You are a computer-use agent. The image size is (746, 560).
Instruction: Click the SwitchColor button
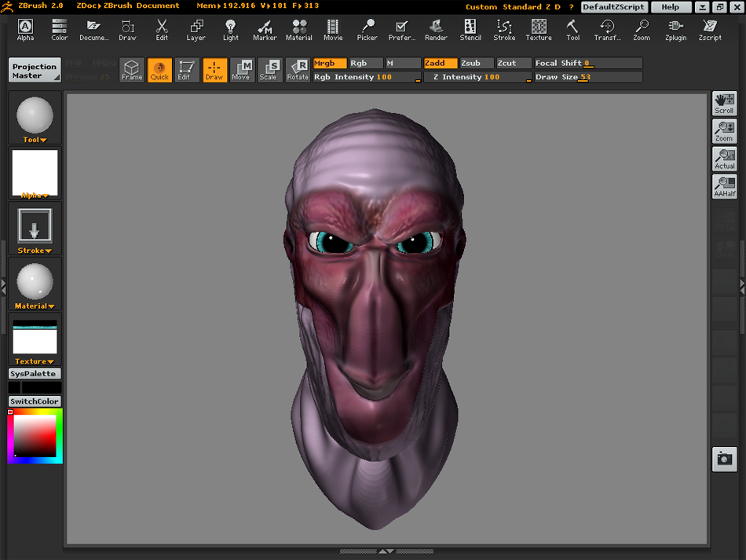point(35,401)
